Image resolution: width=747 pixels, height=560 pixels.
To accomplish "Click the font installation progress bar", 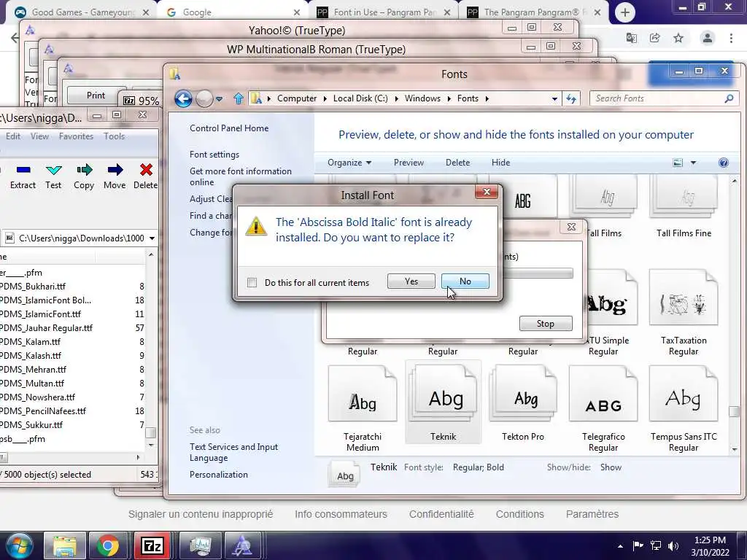I will (x=538, y=273).
